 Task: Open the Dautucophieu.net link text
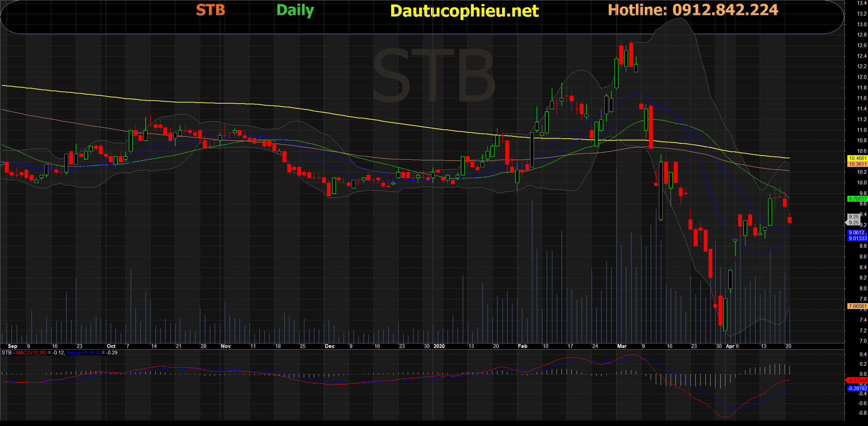pyautogui.click(x=464, y=11)
